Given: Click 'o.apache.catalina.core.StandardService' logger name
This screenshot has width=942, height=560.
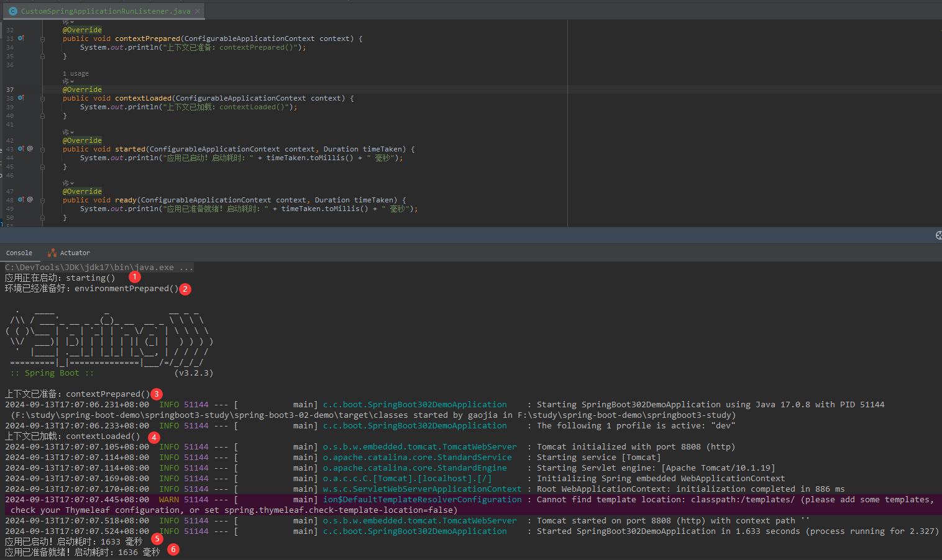Looking at the screenshot, I should [417, 458].
